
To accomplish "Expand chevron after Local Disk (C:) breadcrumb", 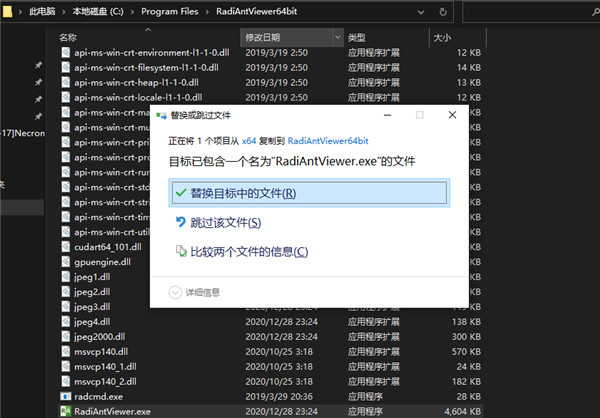I will pos(132,12).
